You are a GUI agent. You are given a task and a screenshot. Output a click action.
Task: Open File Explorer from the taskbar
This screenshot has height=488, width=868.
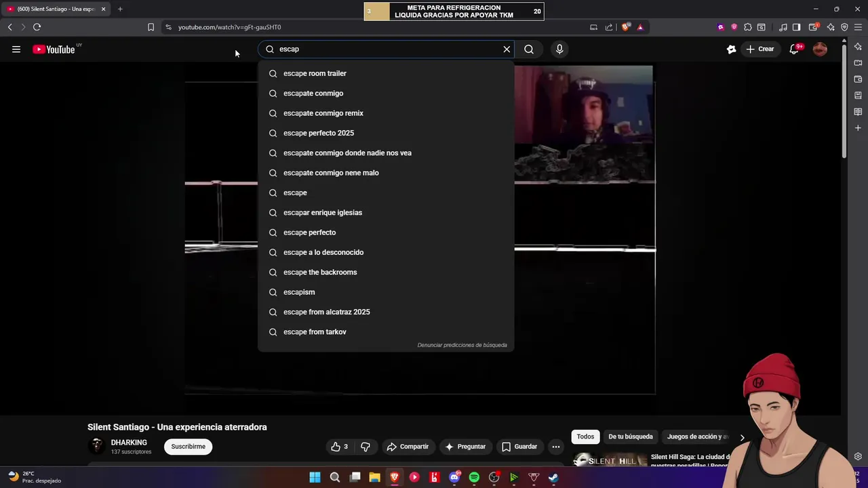(x=374, y=477)
